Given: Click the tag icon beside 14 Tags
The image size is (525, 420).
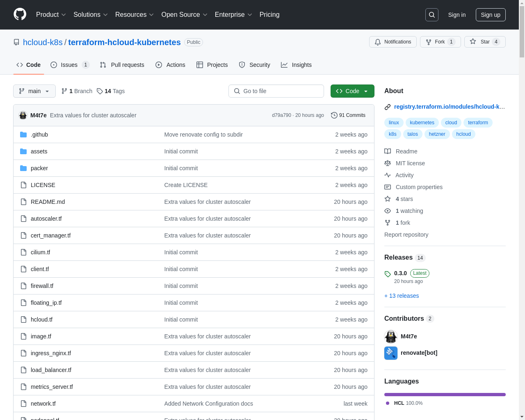Looking at the screenshot, I should click(100, 91).
